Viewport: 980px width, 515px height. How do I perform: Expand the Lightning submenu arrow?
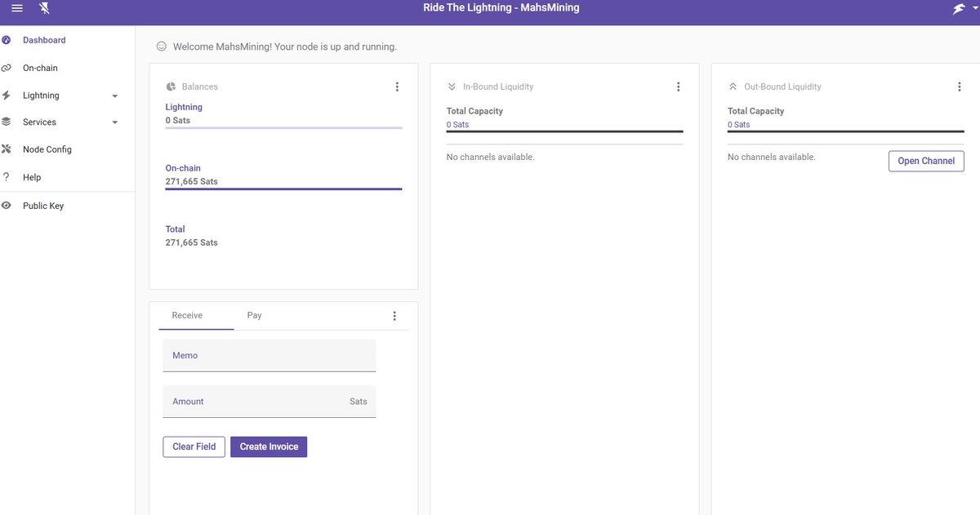click(x=114, y=96)
